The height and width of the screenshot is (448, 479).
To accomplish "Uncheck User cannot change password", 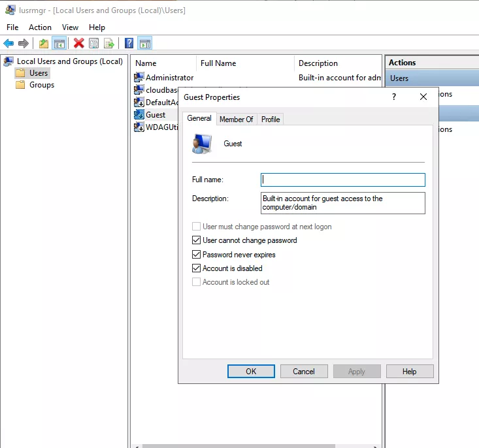I will 197,240.
